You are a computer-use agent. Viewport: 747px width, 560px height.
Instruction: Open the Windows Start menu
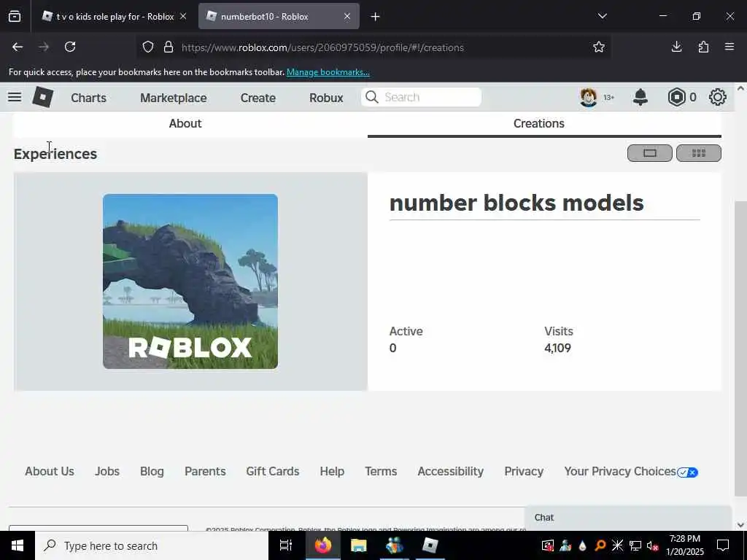pyautogui.click(x=18, y=545)
